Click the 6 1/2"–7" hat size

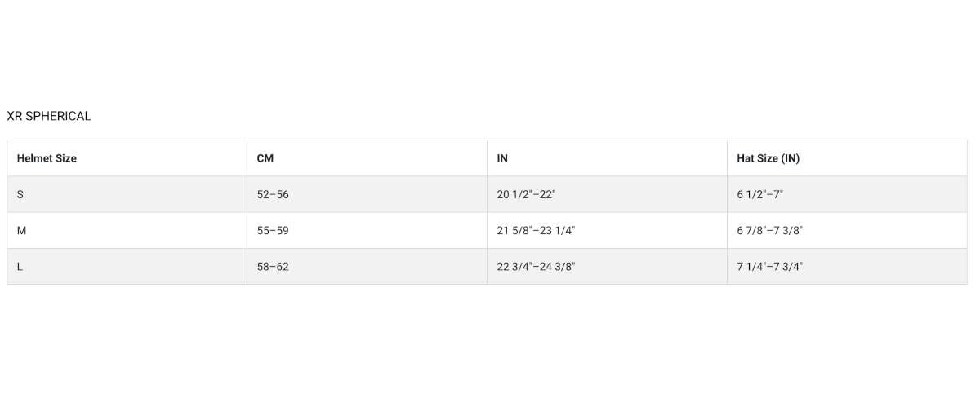tap(759, 195)
